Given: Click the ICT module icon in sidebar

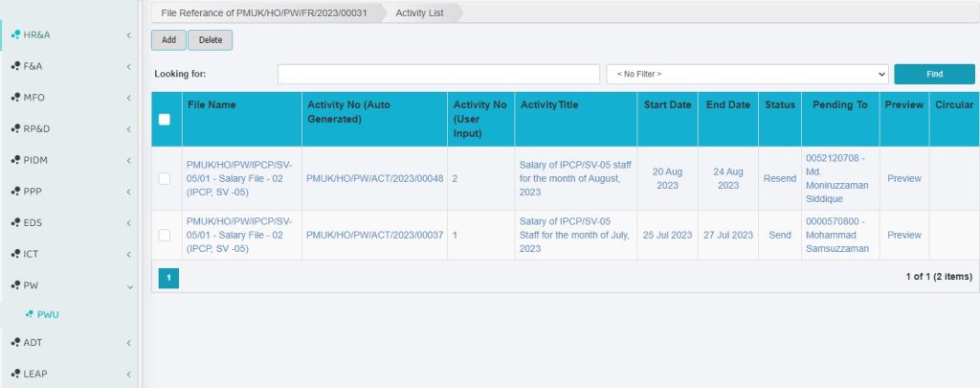Looking at the screenshot, I should pos(13,254).
